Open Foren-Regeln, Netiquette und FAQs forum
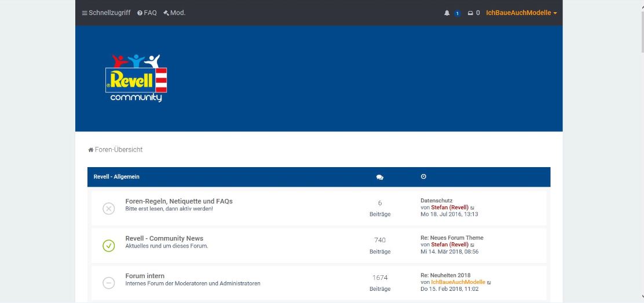 coord(179,201)
